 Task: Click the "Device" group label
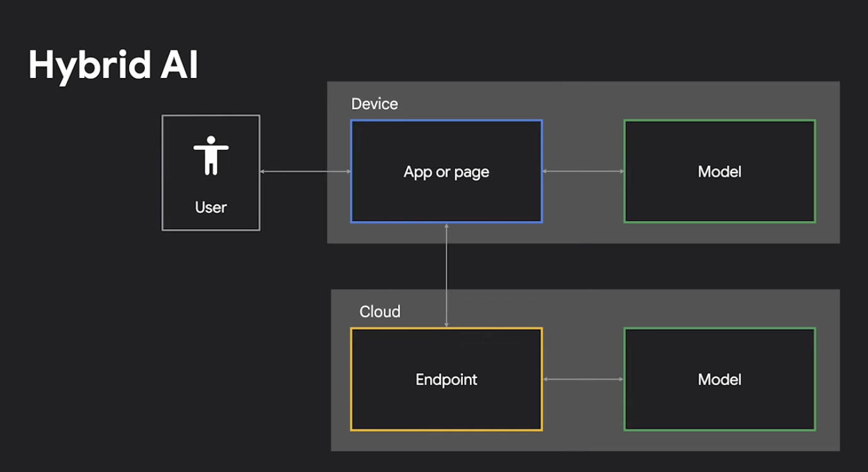374,104
